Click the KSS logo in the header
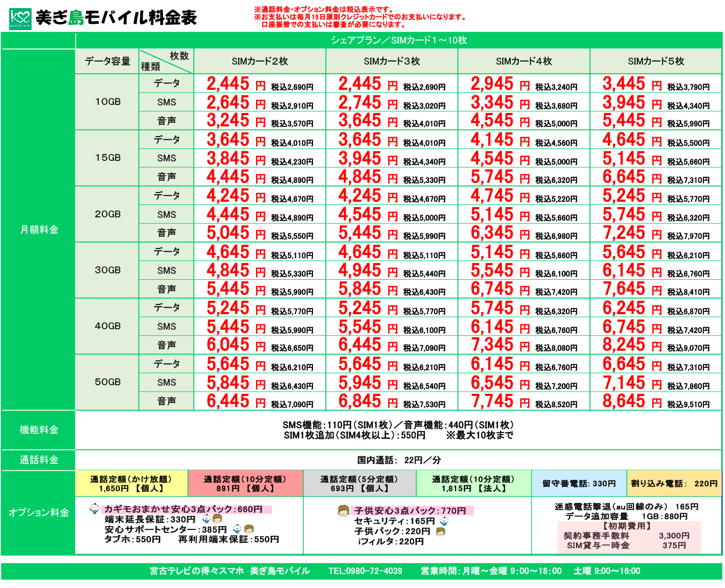This screenshot has width=725, height=588. (20, 19)
